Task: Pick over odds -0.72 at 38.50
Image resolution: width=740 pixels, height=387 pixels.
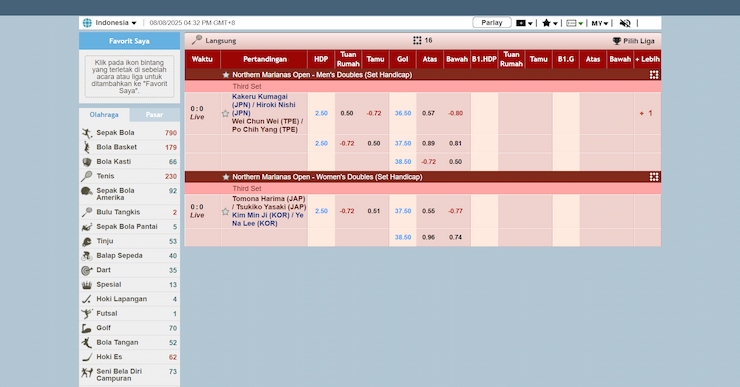Action: (429, 162)
